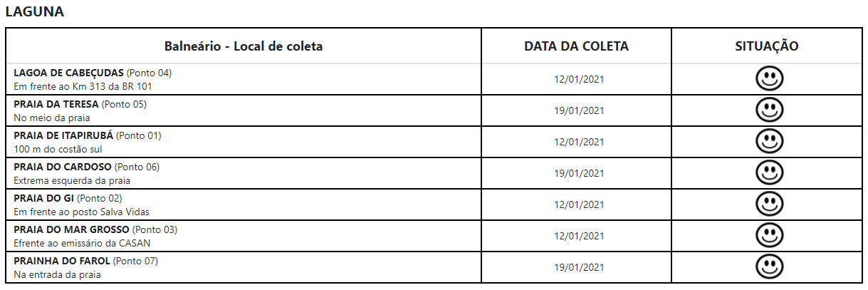The width and height of the screenshot is (868, 290).
Task: Click smiley icon for Praia do Gi
Action: [768, 204]
